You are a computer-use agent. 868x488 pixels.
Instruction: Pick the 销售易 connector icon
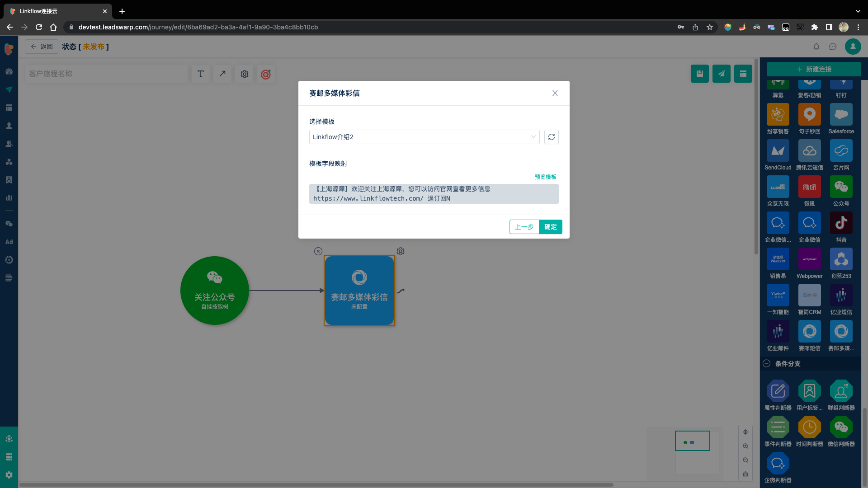click(x=778, y=259)
